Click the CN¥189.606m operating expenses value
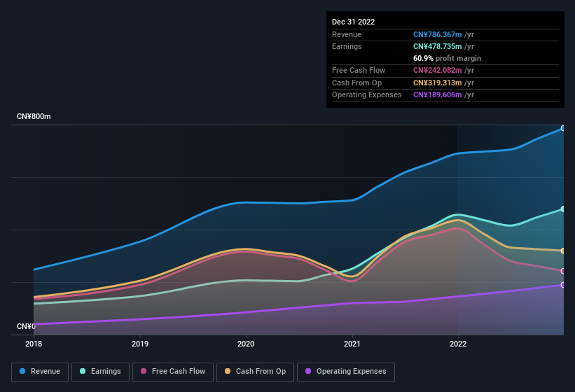This screenshot has height=392, width=575. tap(438, 95)
